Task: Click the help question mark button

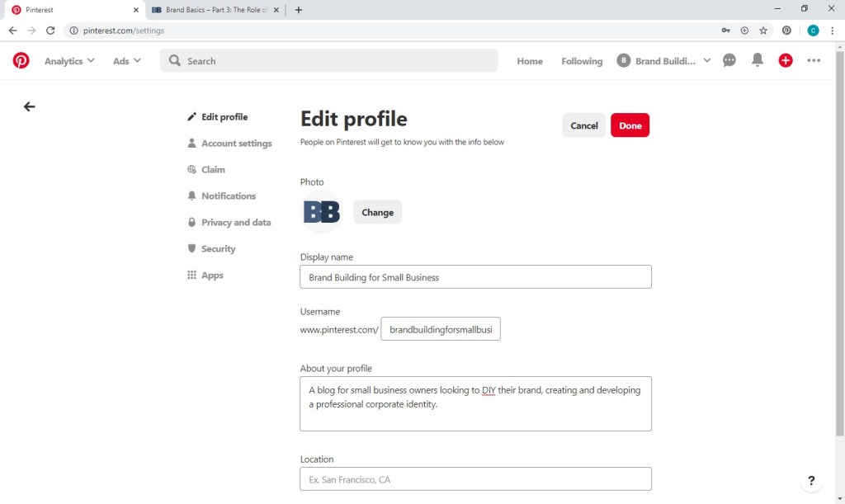Action: 811,481
